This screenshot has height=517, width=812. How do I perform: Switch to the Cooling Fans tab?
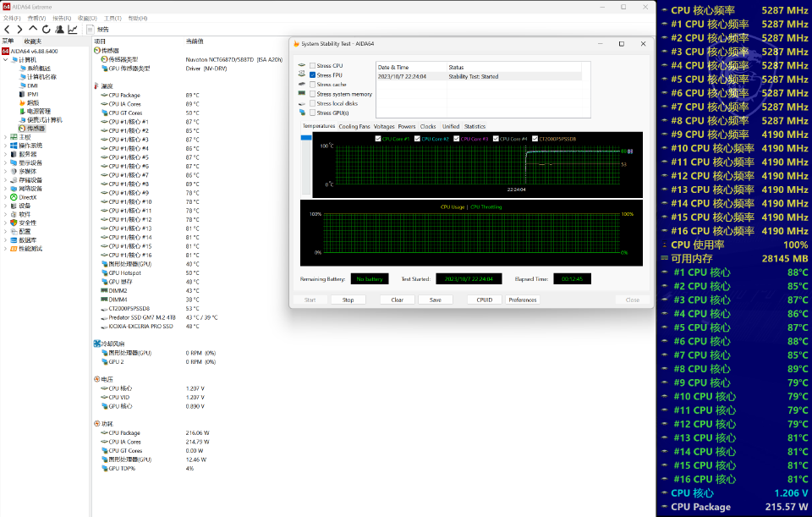click(x=354, y=126)
